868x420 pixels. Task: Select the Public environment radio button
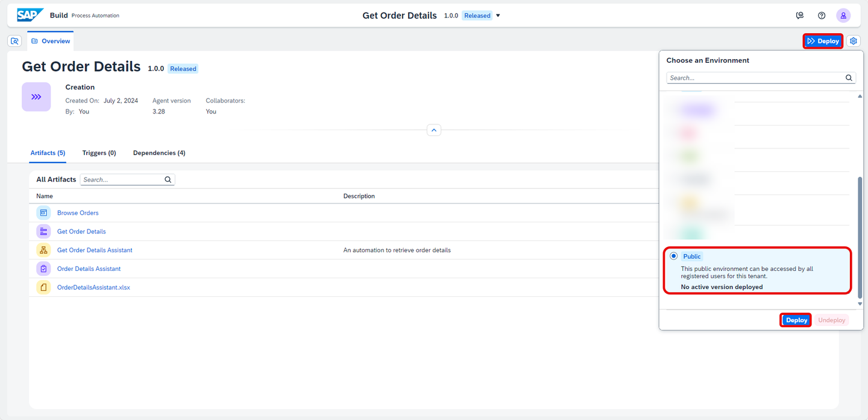coord(673,256)
